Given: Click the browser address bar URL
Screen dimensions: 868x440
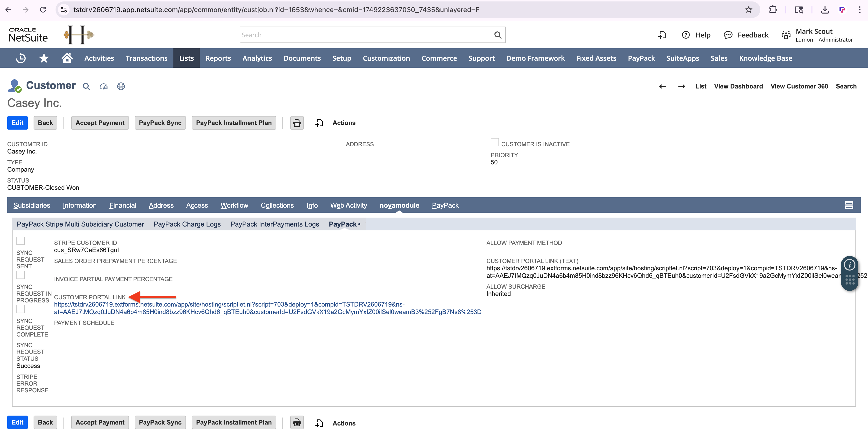Looking at the screenshot, I should 276,10.
